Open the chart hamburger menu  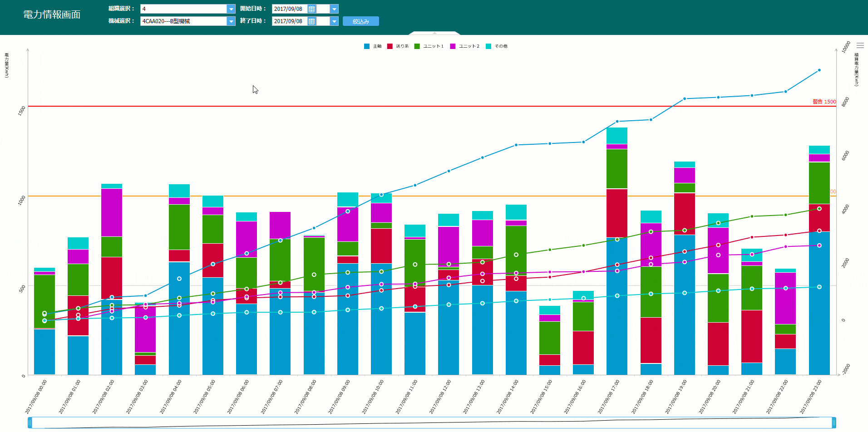(x=860, y=45)
